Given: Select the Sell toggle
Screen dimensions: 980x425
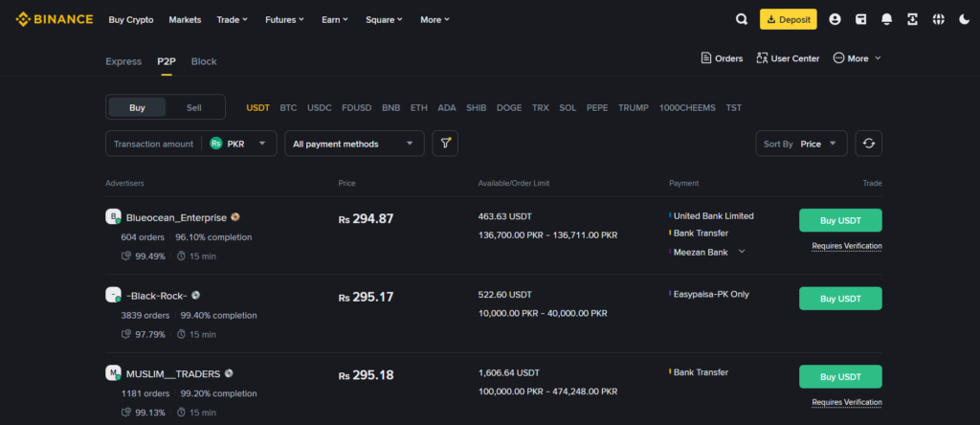Looking at the screenshot, I should [x=193, y=107].
